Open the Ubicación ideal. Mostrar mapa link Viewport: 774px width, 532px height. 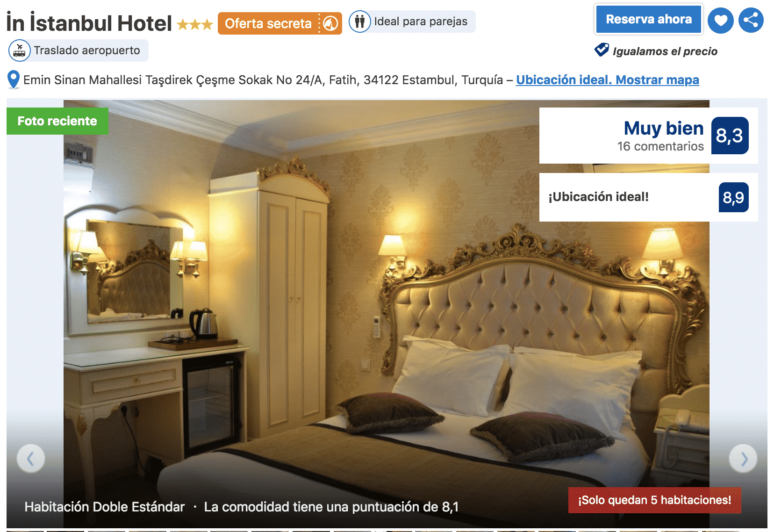point(608,80)
